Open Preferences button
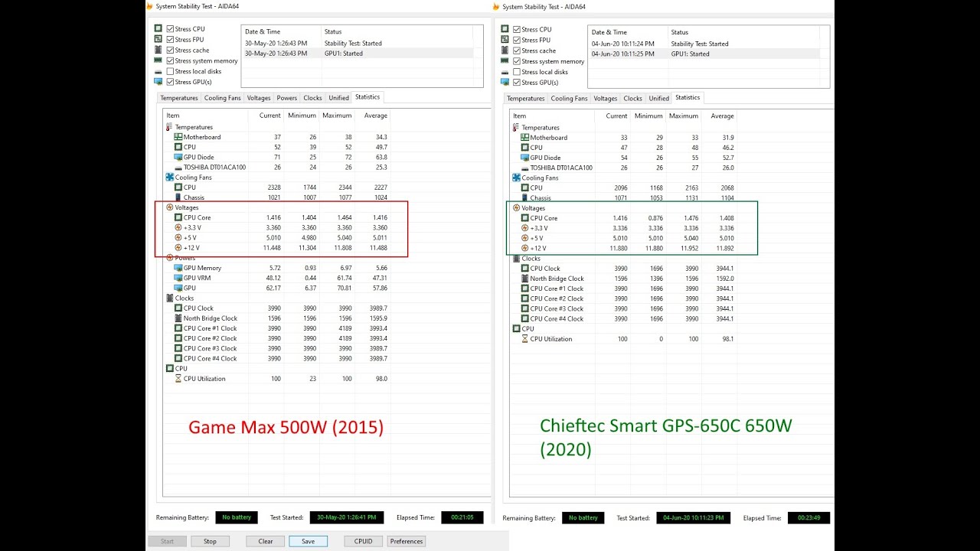 [x=406, y=541]
